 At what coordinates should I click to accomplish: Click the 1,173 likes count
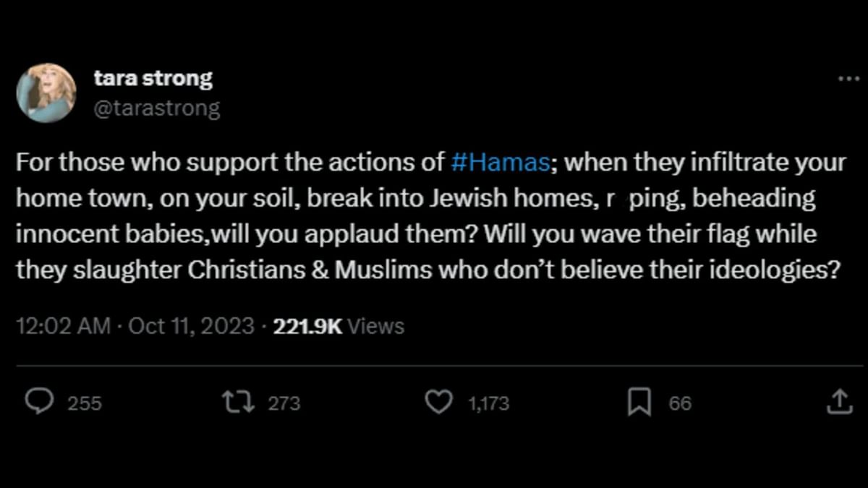coord(488,403)
